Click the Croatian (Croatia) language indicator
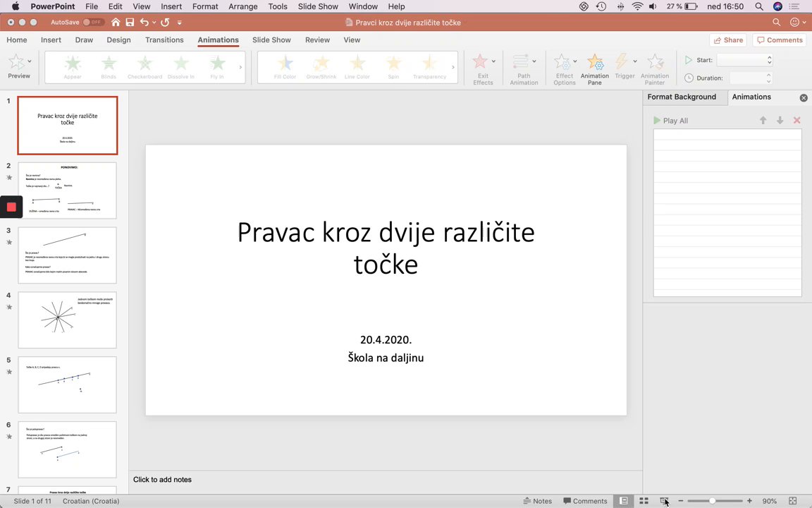The image size is (812, 508). click(91, 501)
